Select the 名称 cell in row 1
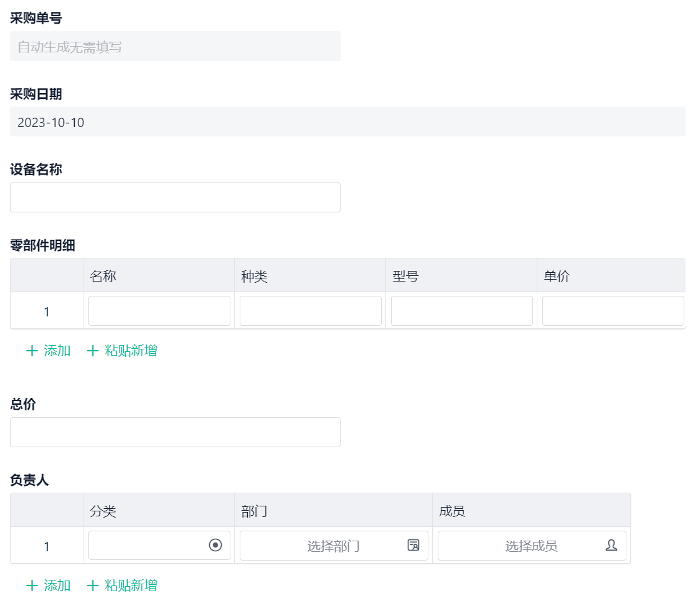Viewport: 693px width, 616px height. (159, 311)
